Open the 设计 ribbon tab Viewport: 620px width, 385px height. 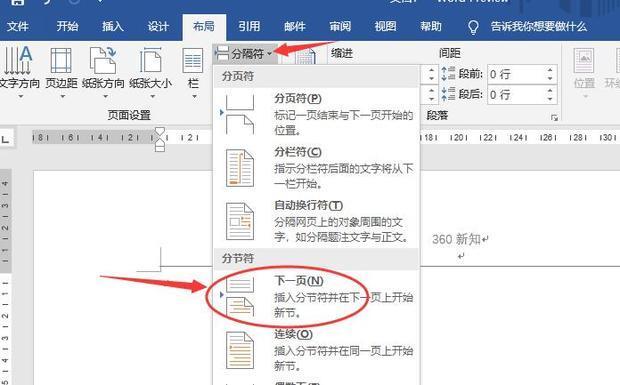158,26
